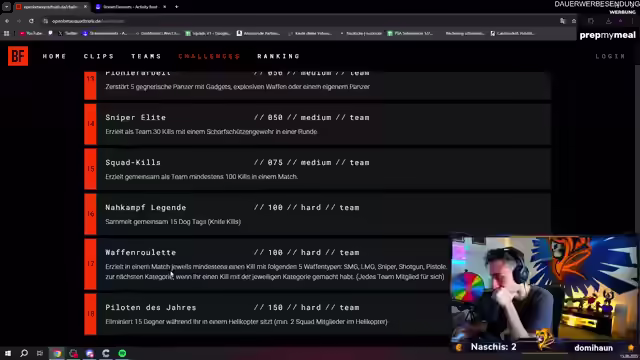Open the RANKING navigation item
Screen dimensions: 640x360
coord(279,56)
